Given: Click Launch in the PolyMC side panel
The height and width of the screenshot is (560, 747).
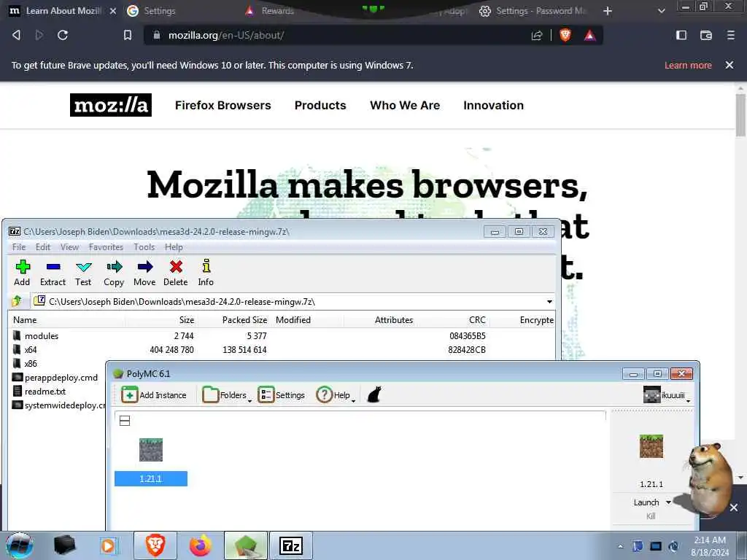Looking at the screenshot, I should pos(646,502).
